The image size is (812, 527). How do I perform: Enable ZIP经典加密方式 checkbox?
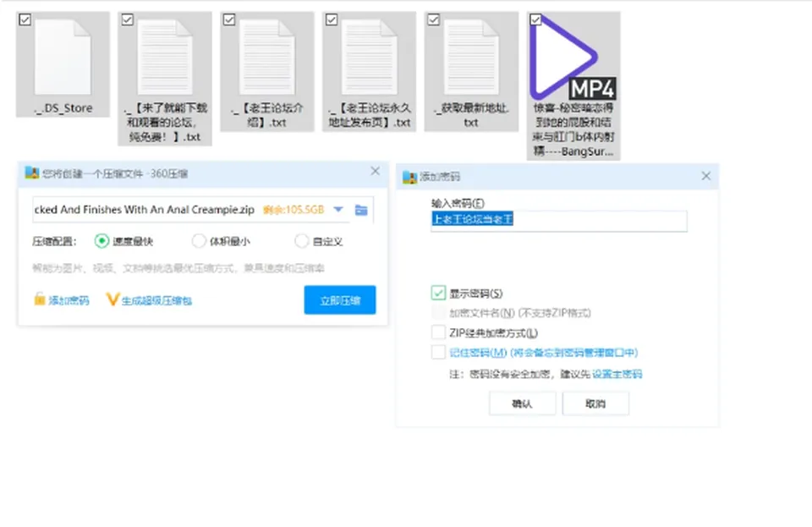[438, 332]
